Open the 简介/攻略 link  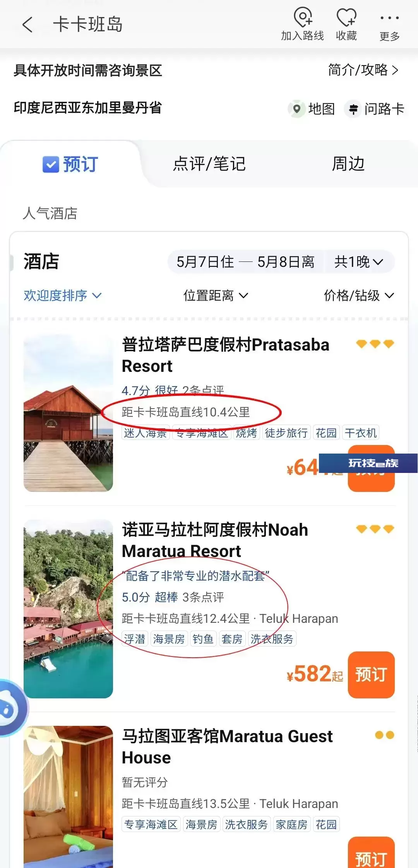[363, 70]
